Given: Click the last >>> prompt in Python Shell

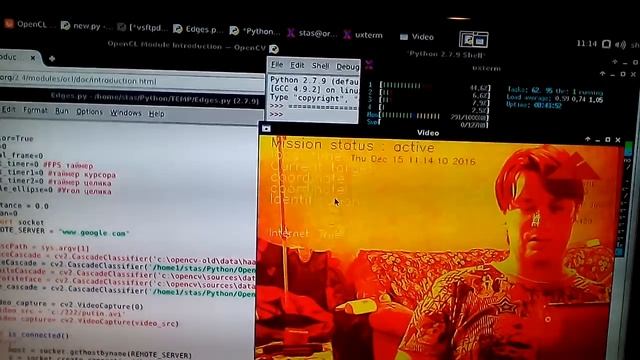Looking at the screenshot, I should tap(276, 114).
